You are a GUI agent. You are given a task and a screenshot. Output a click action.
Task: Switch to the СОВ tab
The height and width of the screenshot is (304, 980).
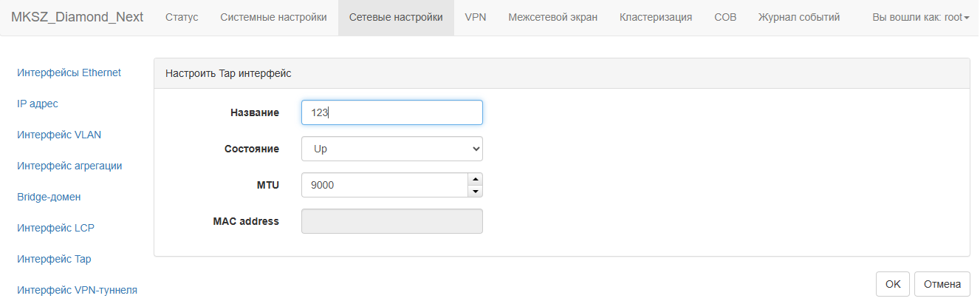725,17
